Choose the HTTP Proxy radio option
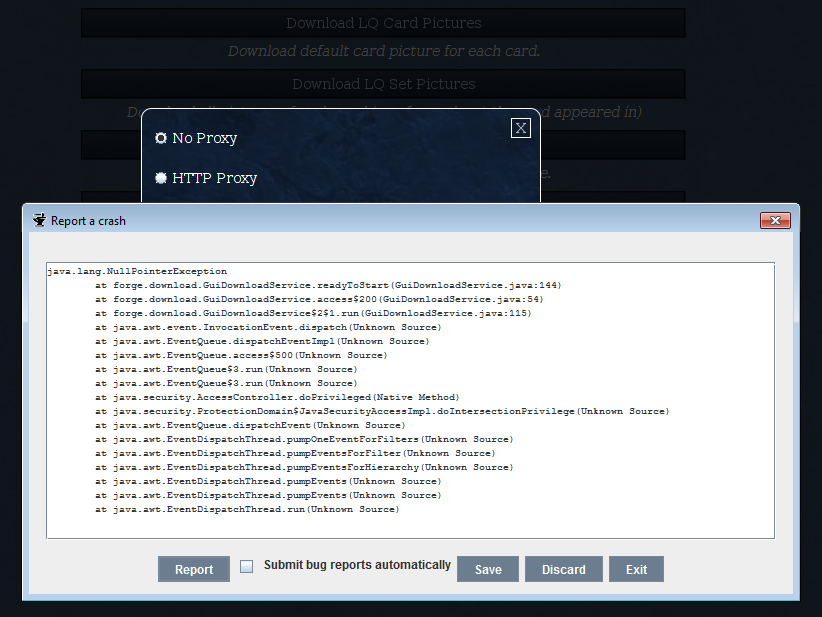The width and height of the screenshot is (822, 617). click(161, 178)
